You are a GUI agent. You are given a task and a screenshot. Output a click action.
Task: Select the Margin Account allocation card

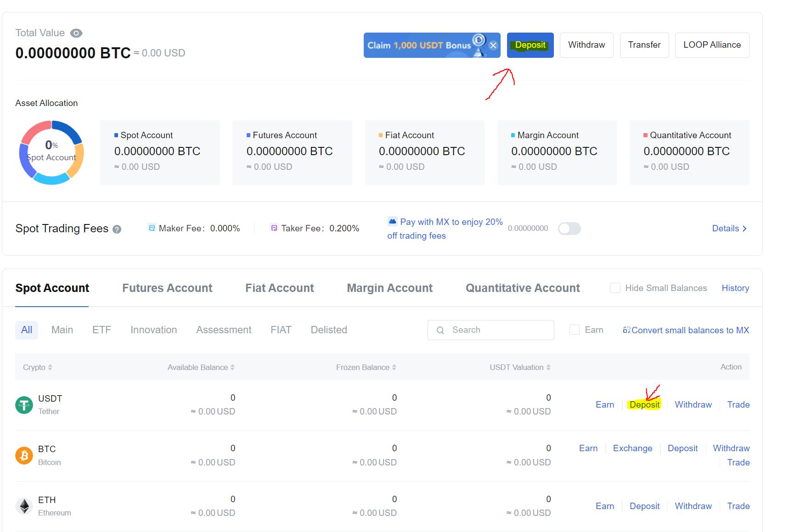tap(557, 152)
